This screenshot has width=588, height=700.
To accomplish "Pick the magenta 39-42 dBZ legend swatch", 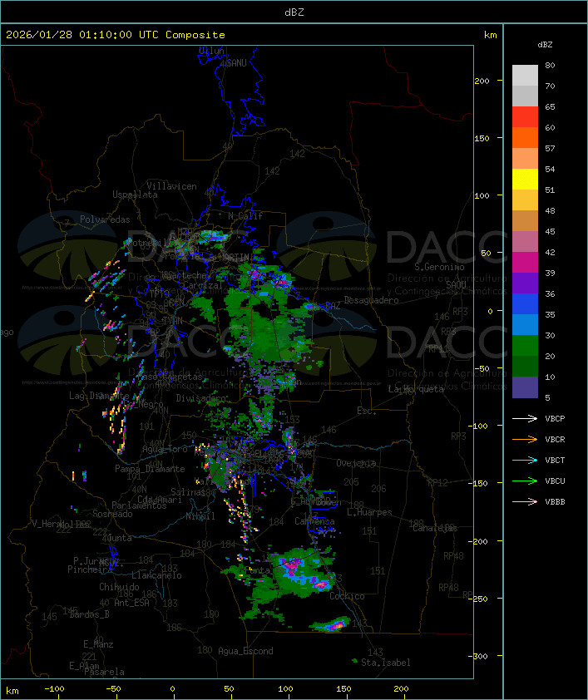I will [x=525, y=263].
